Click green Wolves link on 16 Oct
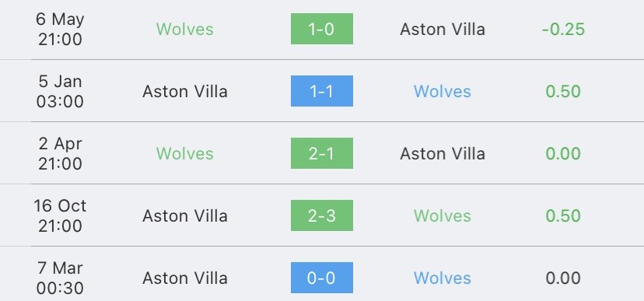644x301 pixels. point(443,215)
